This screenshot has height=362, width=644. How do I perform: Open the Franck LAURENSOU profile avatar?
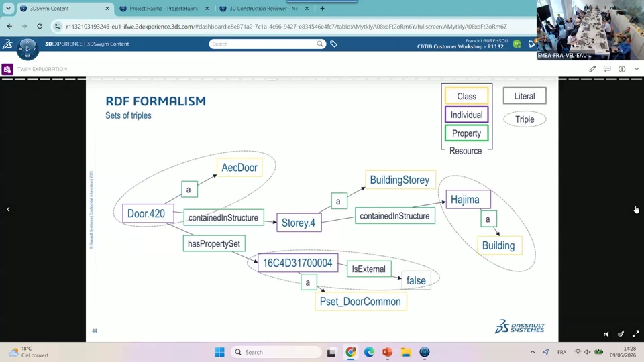(x=517, y=44)
